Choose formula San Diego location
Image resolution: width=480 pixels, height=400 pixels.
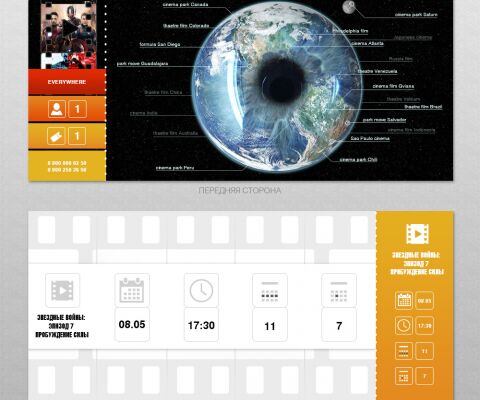point(160,44)
